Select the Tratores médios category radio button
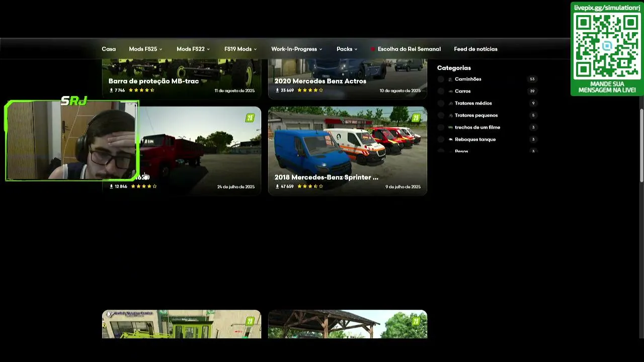Viewport: 644px width, 362px height. 441,103
